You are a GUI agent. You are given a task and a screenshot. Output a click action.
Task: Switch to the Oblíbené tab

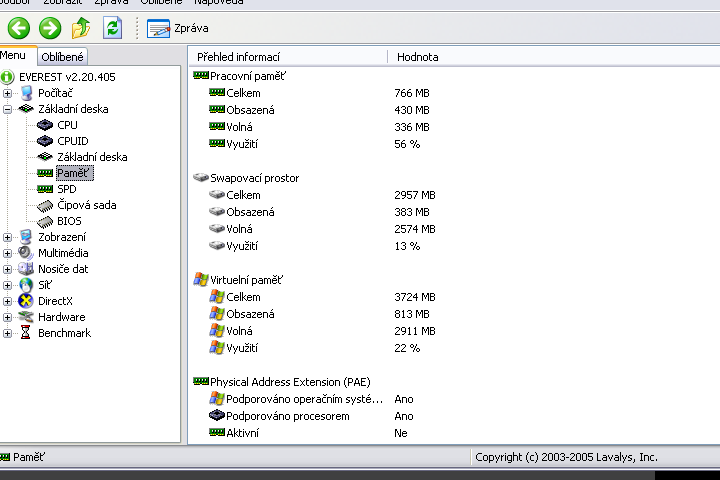point(63,57)
